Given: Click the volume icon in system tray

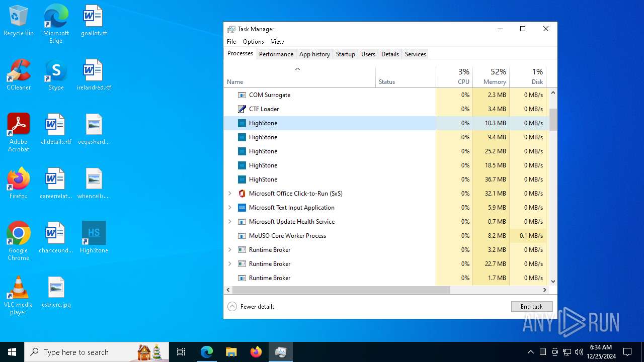Looking at the screenshot, I should click(579, 352).
